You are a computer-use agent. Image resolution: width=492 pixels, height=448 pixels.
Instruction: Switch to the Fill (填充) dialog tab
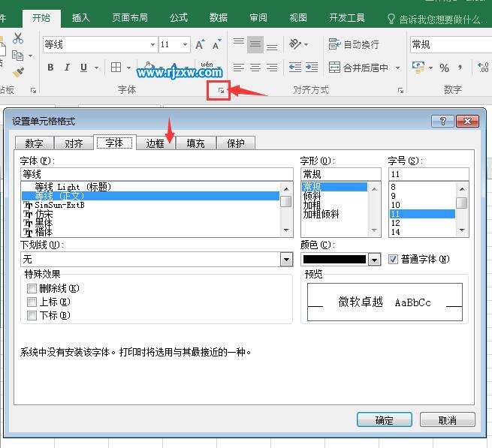[195, 143]
